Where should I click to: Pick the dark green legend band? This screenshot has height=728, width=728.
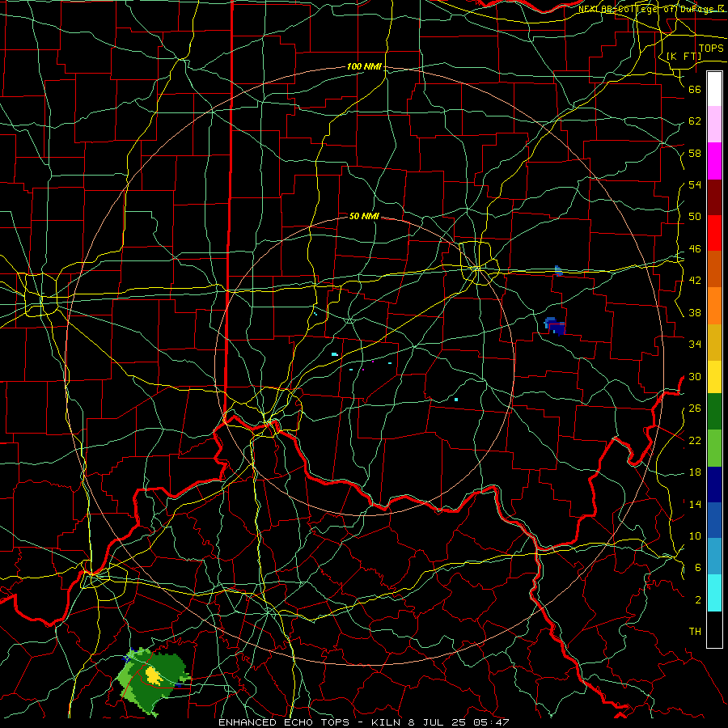[714, 412]
